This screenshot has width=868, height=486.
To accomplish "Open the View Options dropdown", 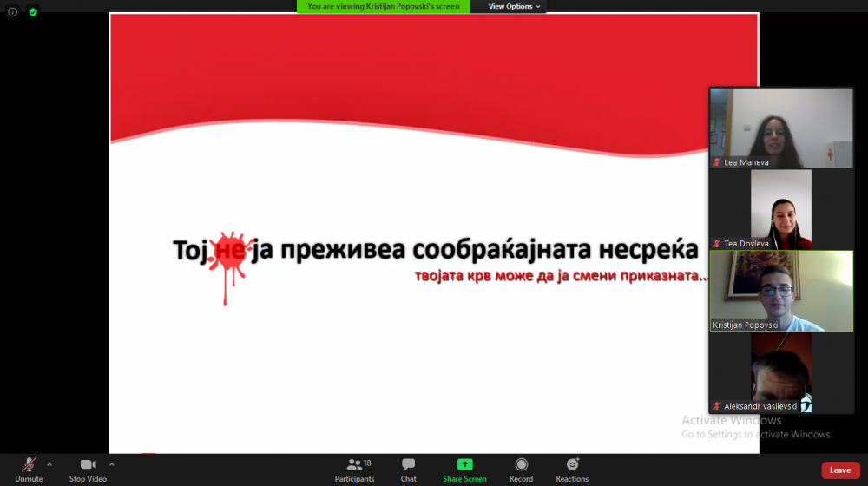I will coord(514,6).
